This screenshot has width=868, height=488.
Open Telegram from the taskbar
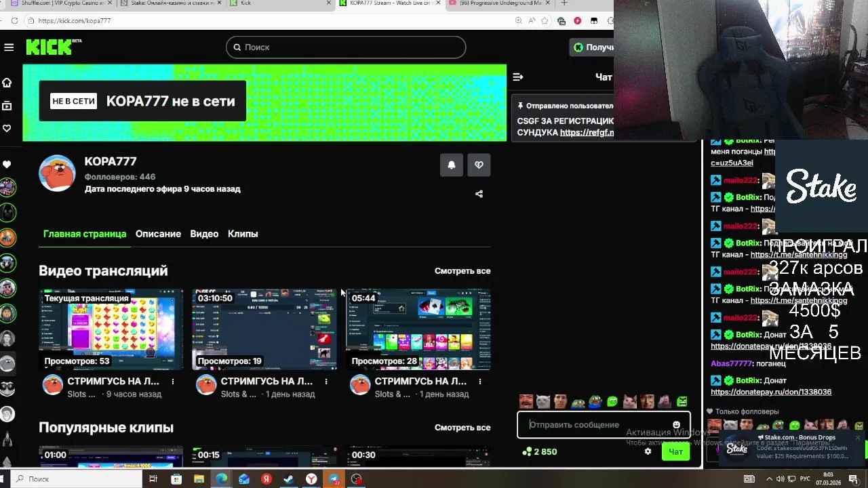(x=334, y=479)
